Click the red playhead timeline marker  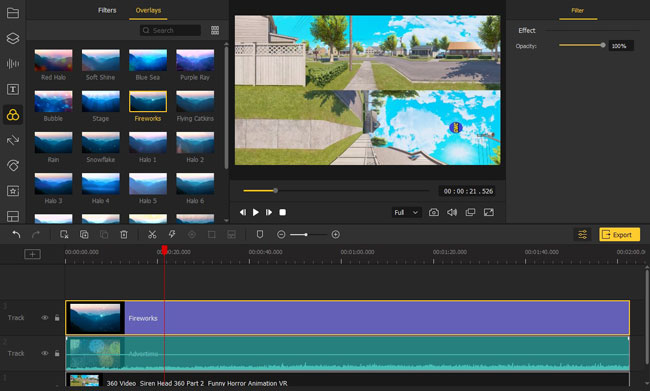(165, 250)
